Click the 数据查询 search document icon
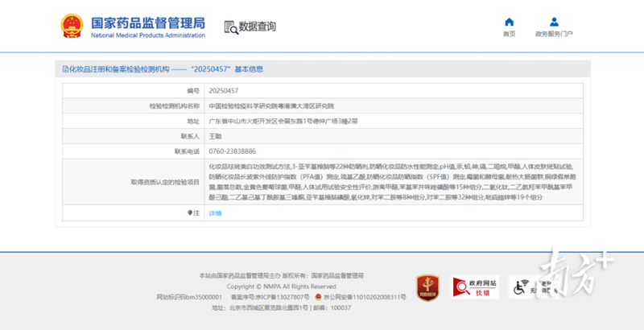This screenshot has width=644, height=330. click(230, 27)
